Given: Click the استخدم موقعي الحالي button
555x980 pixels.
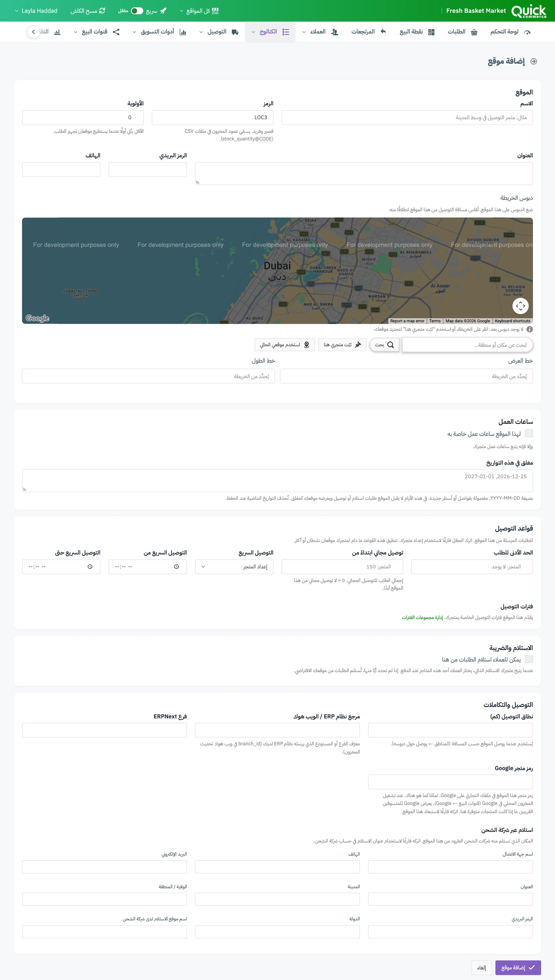Looking at the screenshot, I should click(285, 345).
